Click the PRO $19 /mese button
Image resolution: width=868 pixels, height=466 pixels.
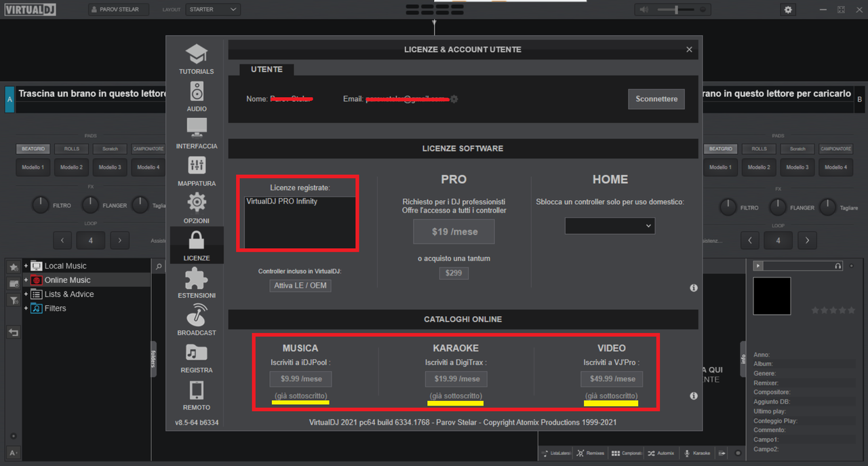(454, 232)
